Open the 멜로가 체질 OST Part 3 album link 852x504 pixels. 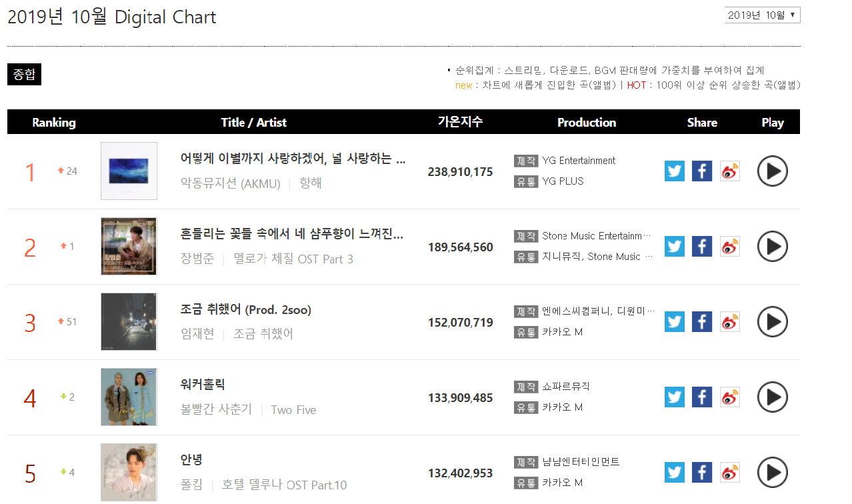pyautogui.click(x=293, y=259)
